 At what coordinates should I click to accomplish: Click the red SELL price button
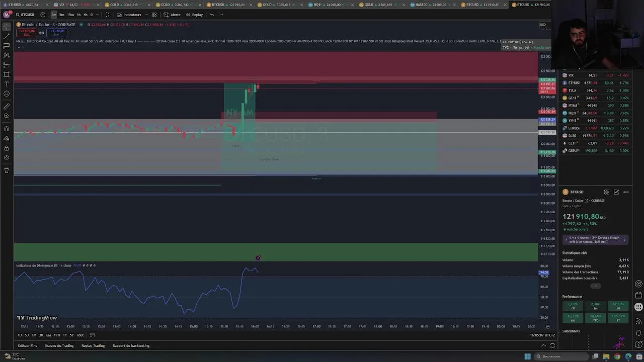(27, 33)
